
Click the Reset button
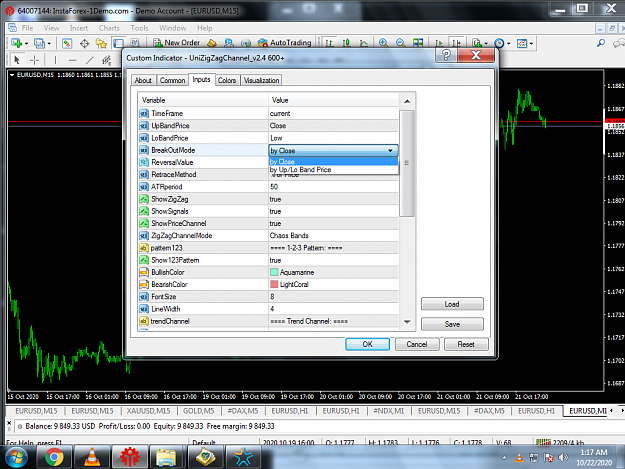pos(466,344)
